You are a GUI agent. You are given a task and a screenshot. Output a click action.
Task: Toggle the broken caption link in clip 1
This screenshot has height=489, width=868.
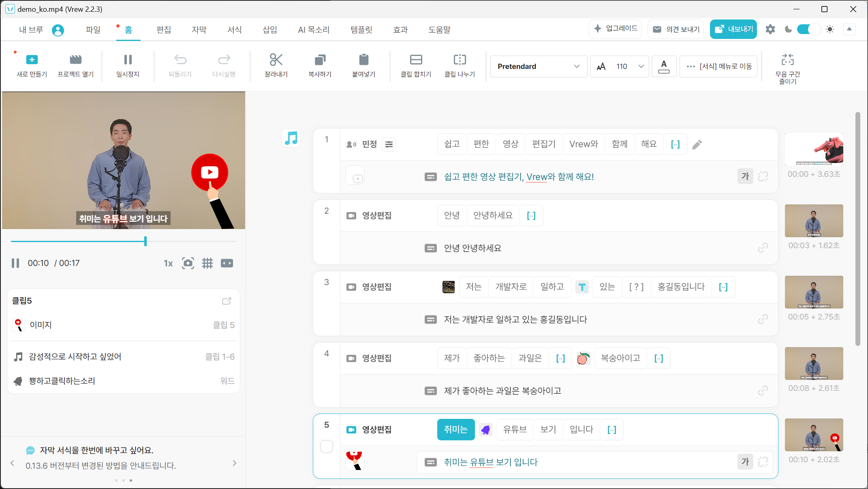(x=763, y=176)
